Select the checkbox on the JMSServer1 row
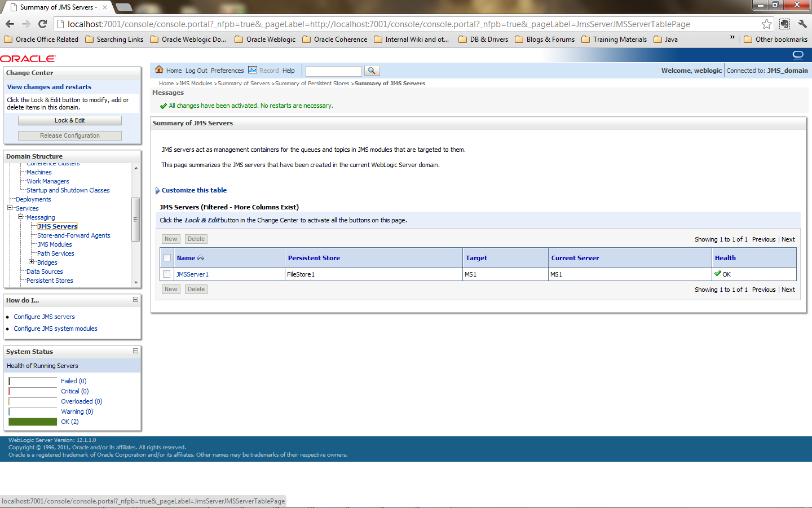 click(166, 274)
